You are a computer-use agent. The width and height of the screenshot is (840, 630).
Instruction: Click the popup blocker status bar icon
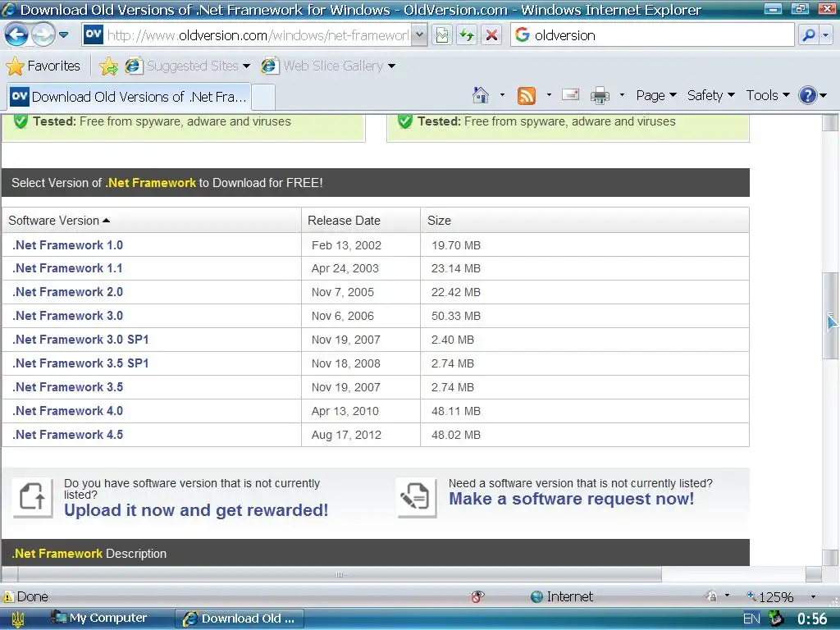[477, 596]
